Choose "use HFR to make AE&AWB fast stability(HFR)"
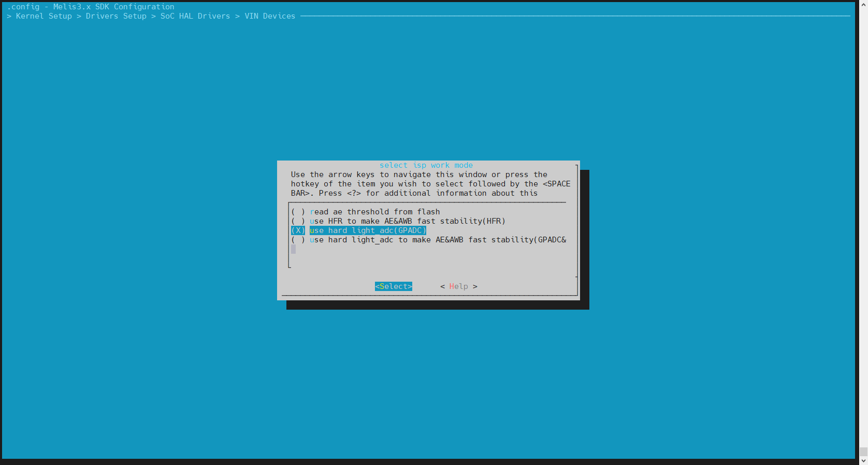 pyautogui.click(x=407, y=221)
